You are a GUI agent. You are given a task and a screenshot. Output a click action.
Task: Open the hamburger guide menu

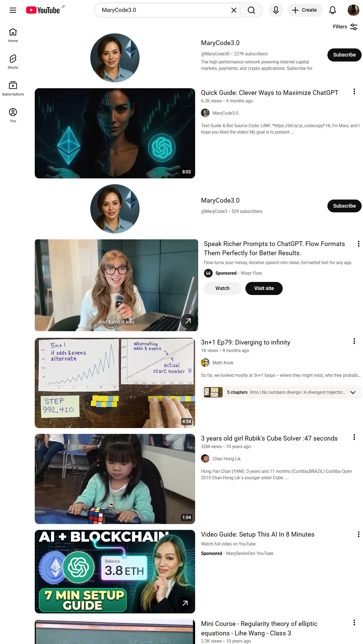[13, 10]
